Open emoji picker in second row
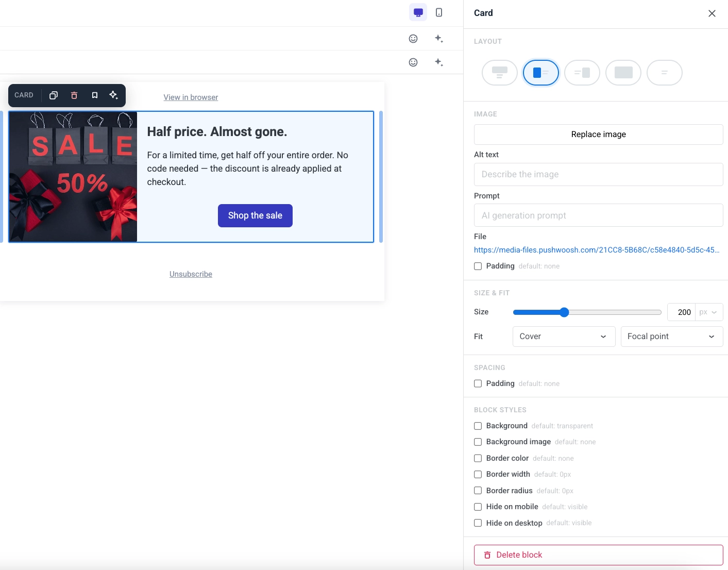This screenshot has height=570, width=728. (x=413, y=62)
